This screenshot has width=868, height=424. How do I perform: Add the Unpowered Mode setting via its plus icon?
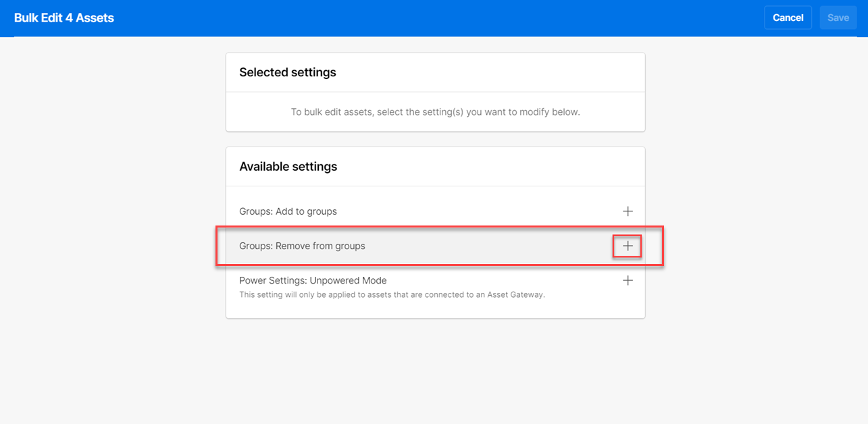[x=628, y=280]
